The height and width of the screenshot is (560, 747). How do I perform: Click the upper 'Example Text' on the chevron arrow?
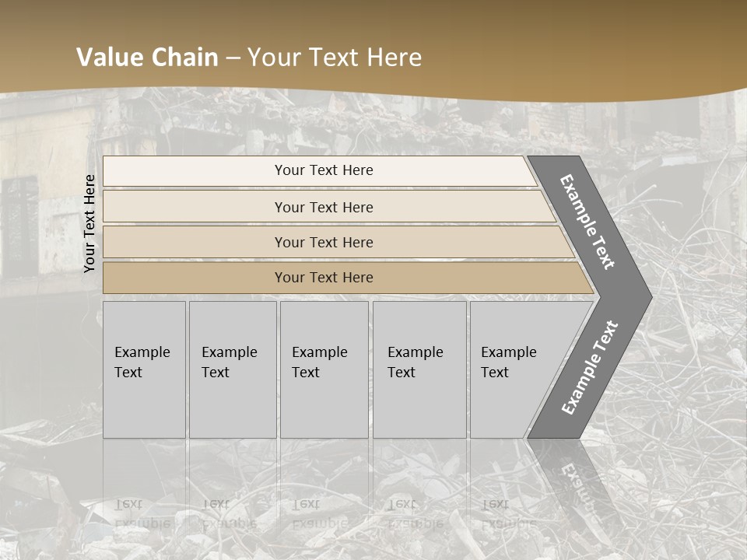tap(587, 222)
